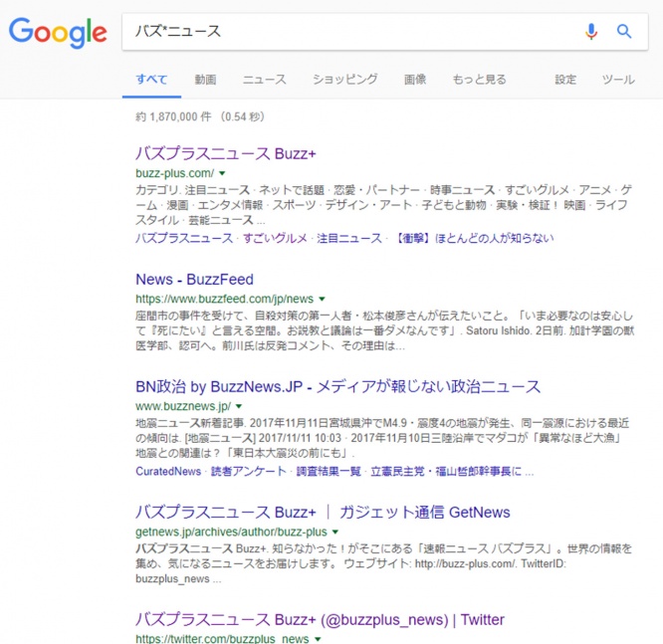Image resolution: width=663 pixels, height=644 pixels.
Task: Click the www.buzznews.jp/ URL text
Action: click(183, 406)
